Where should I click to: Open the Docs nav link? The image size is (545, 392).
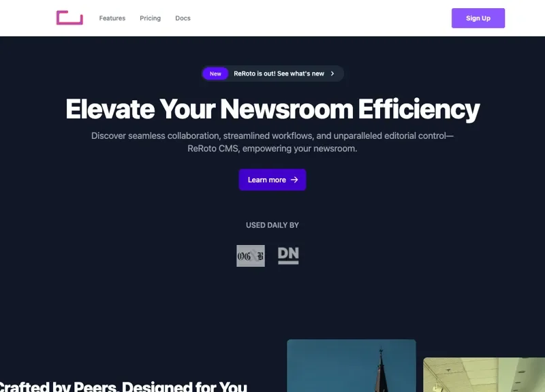183,18
